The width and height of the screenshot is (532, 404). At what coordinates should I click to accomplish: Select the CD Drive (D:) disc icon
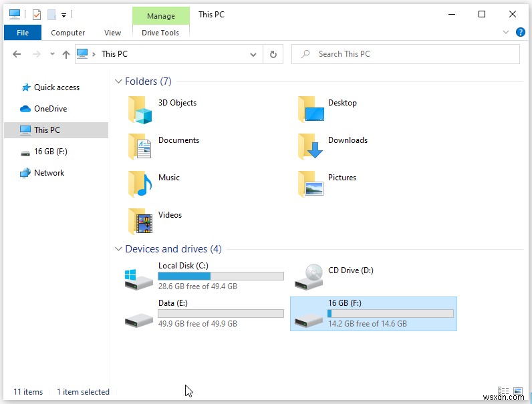308,277
